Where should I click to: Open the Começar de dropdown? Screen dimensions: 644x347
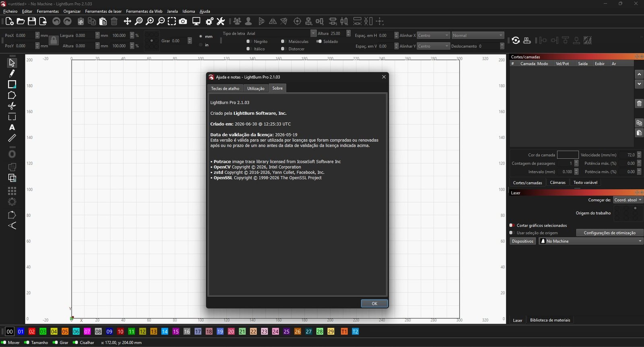coord(628,200)
